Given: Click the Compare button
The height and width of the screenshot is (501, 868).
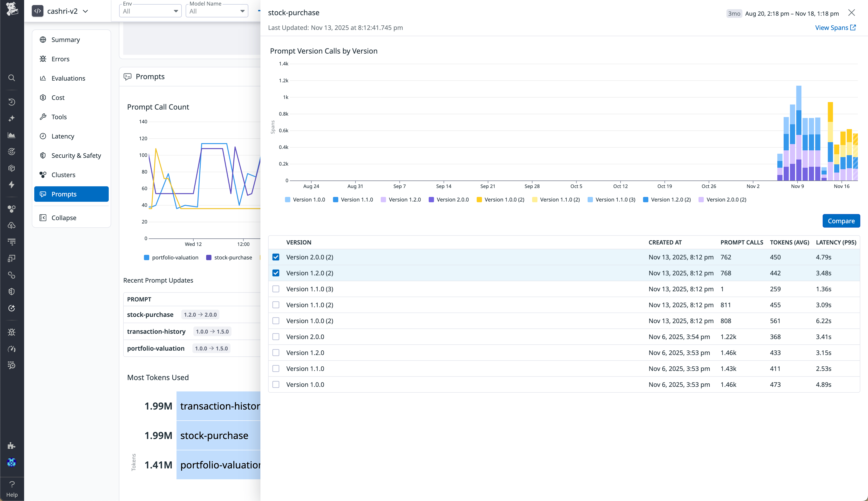Looking at the screenshot, I should pos(841,221).
